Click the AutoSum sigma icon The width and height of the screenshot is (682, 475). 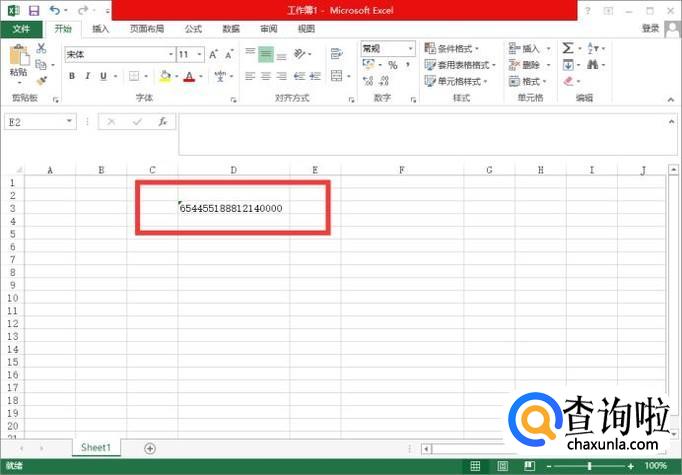tap(568, 48)
